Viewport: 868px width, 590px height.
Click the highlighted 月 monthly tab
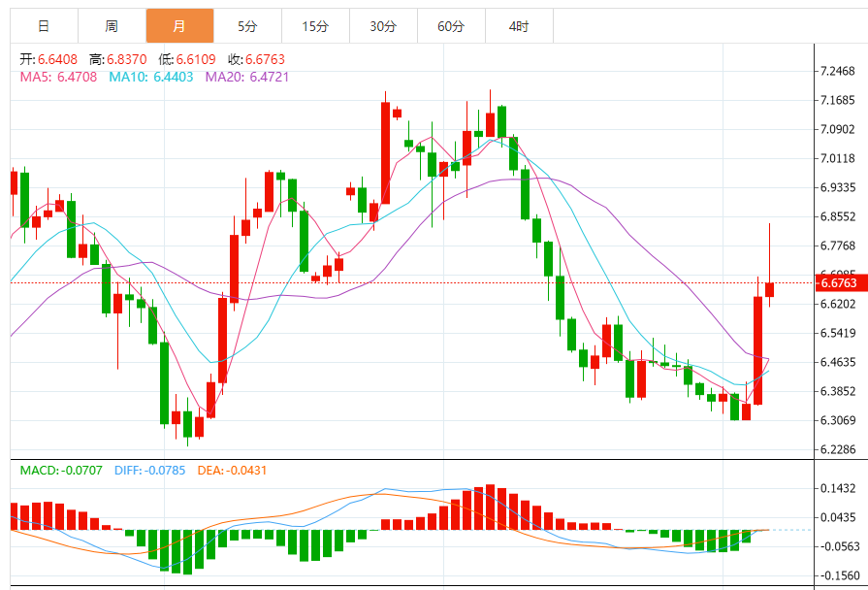click(x=179, y=26)
